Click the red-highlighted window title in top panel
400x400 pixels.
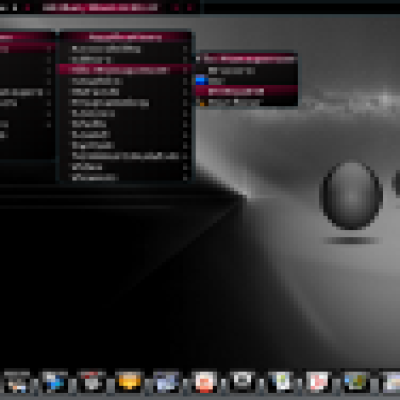click(100, 7)
